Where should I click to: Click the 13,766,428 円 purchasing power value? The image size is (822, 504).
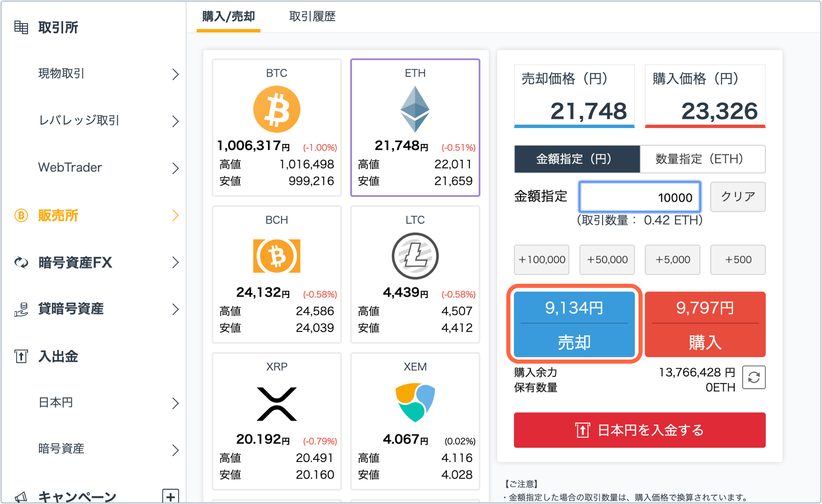click(x=696, y=372)
